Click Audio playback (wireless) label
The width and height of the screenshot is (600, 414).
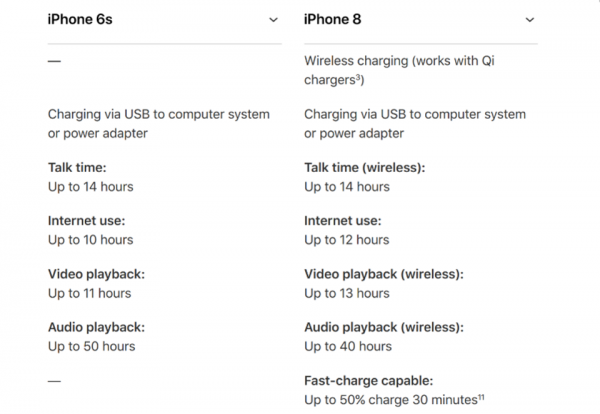click(384, 327)
